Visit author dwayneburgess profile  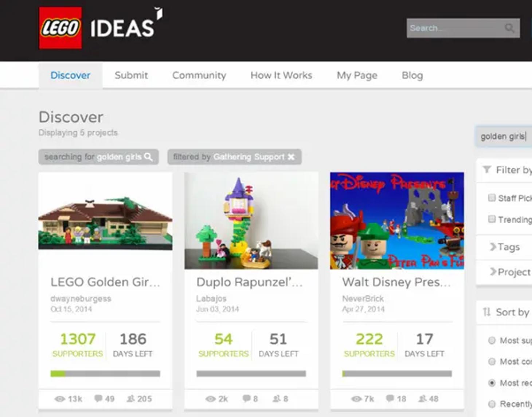pos(81,299)
